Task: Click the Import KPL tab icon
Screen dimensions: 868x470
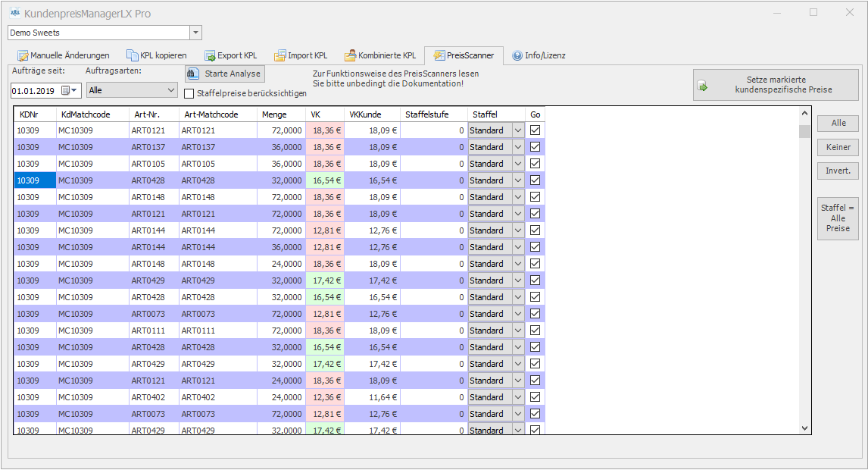Action: [280, 55]
